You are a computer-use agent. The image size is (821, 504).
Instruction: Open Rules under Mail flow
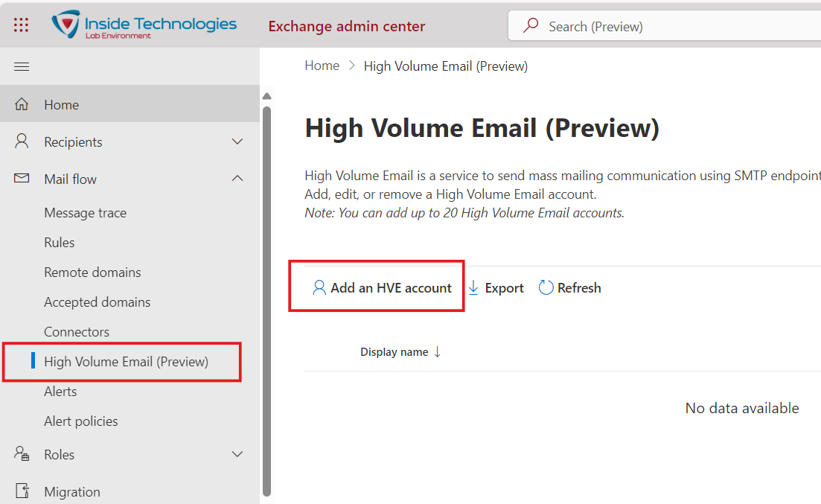pyautogui.click(x=59, y=243)
